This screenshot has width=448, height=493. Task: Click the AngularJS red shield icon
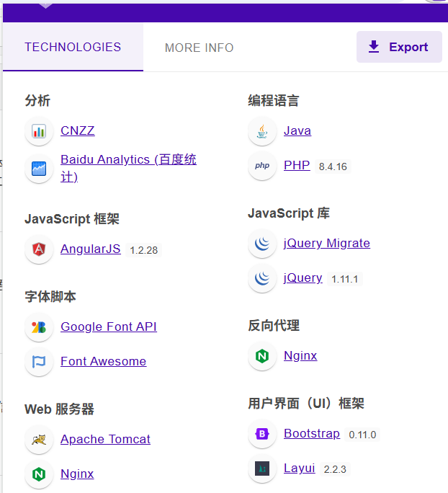39,249
